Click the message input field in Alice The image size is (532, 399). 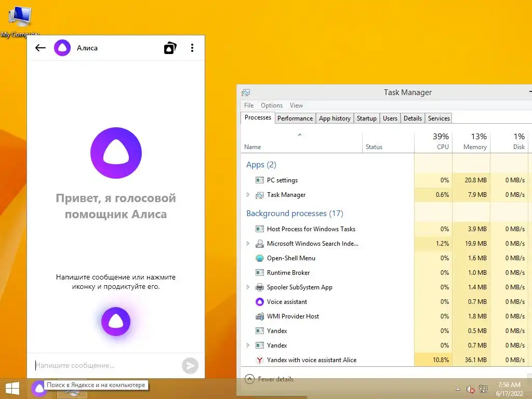pyautogui.click(x=107, y=365)
